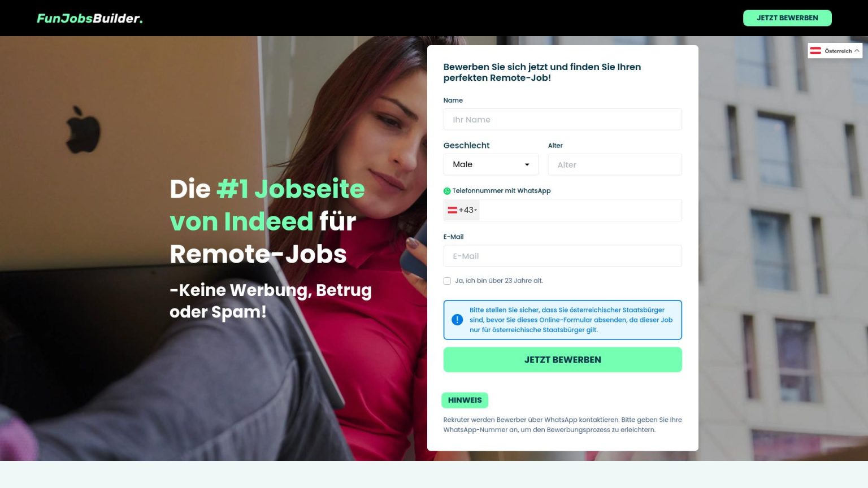Click the FunJobsBuilder logo
This screenshot has width=868, height=488.
point(90,18)
